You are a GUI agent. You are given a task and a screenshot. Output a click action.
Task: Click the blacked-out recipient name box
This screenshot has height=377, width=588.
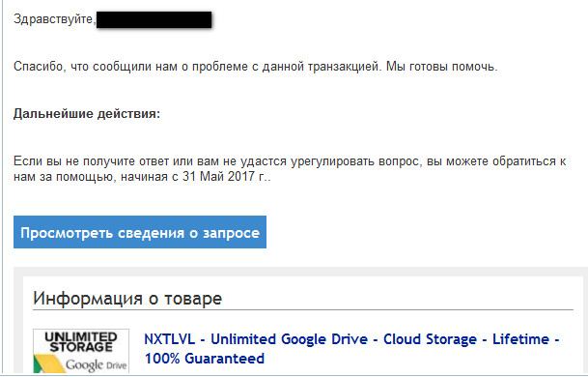point(154,19)
